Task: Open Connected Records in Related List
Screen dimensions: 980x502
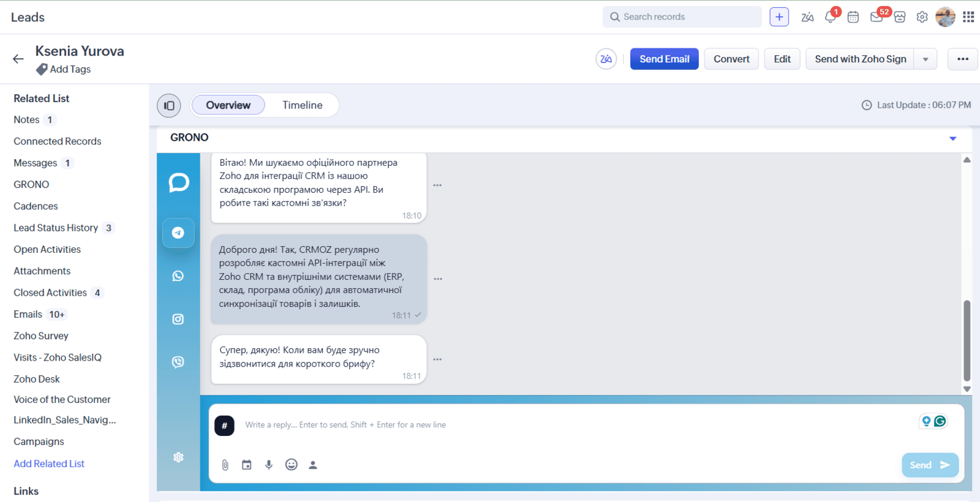Action: coord(58,141)
